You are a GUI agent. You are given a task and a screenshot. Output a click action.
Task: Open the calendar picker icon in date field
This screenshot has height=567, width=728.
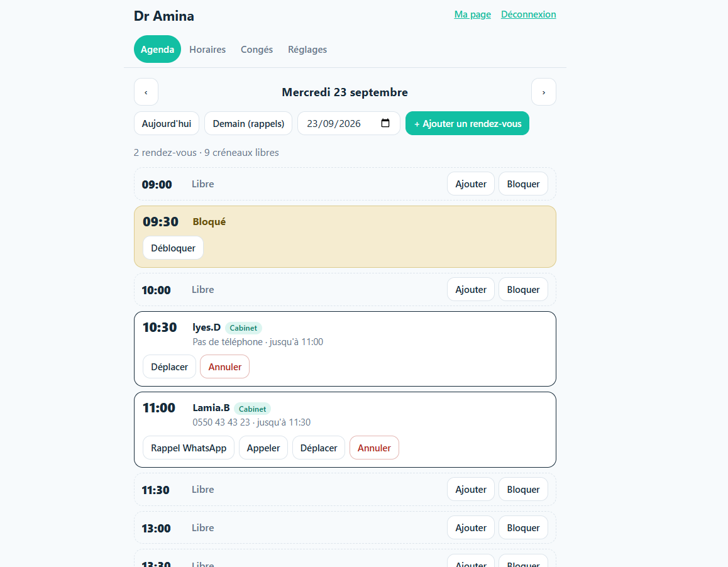click(x=385, y=123)
